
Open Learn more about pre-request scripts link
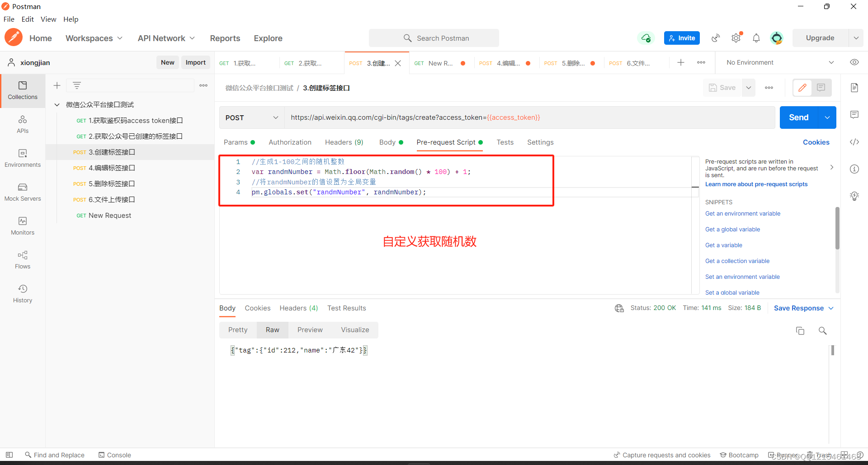point(756,184)
